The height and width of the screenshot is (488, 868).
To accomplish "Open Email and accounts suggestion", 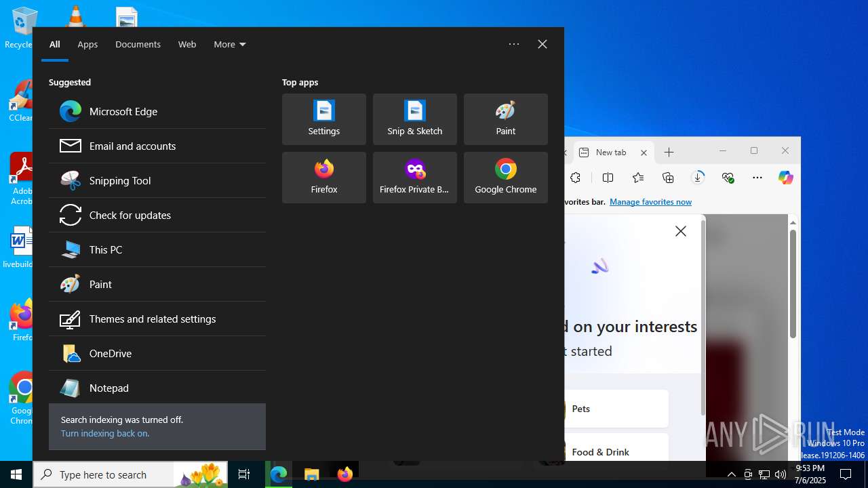I will tap(157, 146).
